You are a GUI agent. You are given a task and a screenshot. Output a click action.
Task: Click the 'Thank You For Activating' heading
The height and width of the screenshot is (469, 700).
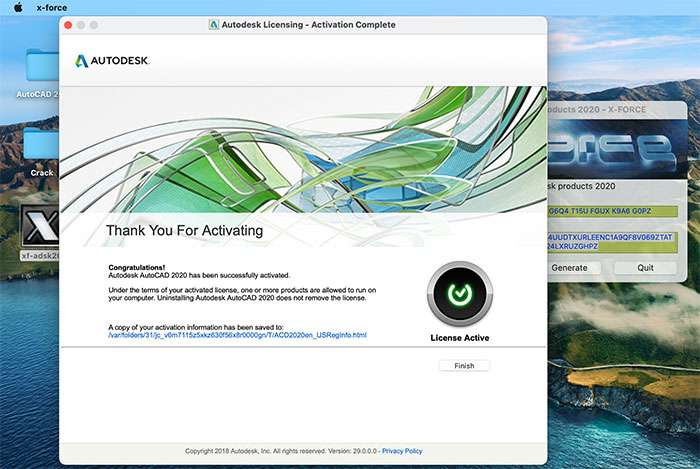pos(184,230)
